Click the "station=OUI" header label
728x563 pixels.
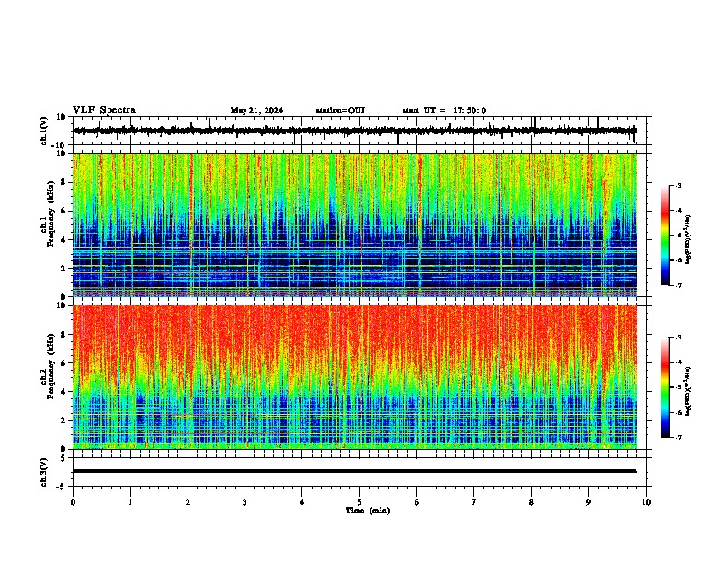coord(340,110)
